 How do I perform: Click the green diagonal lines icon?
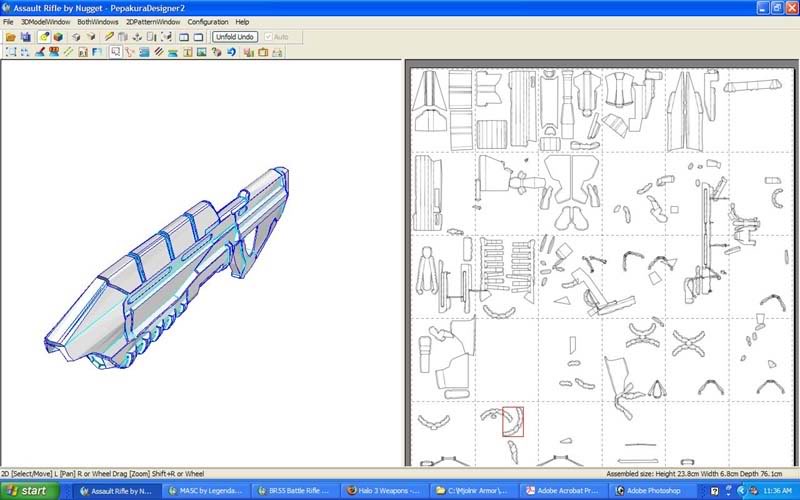(68, 52)
